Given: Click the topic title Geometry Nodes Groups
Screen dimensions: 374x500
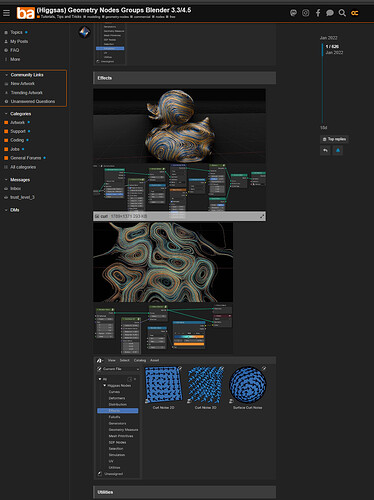Looking at the screenshot, I should coord(114,10).
